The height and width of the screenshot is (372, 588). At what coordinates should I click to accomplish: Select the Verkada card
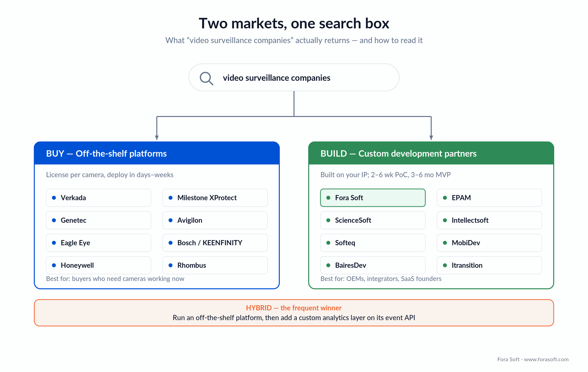pos(98,198)
